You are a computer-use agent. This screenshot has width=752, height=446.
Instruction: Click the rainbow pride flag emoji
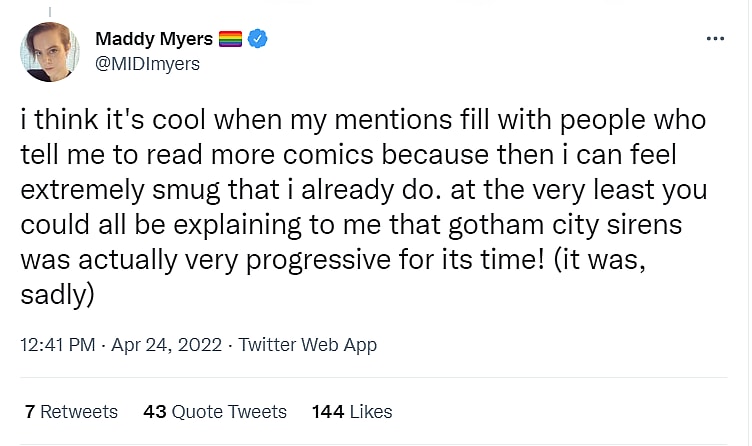pos(231,39)
